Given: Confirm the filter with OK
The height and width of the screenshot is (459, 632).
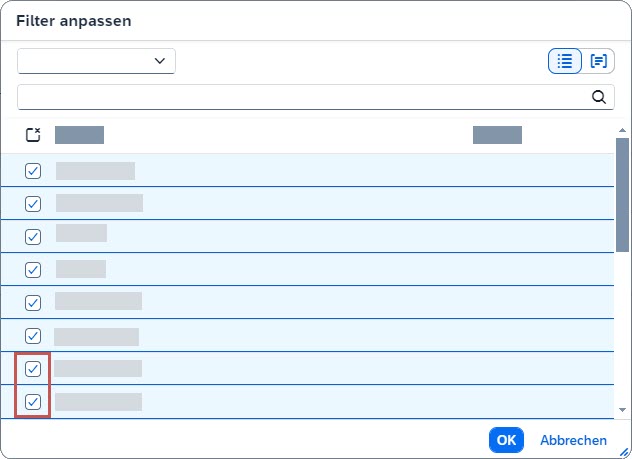Looking at the screenshot, I should tap(506, 440).
